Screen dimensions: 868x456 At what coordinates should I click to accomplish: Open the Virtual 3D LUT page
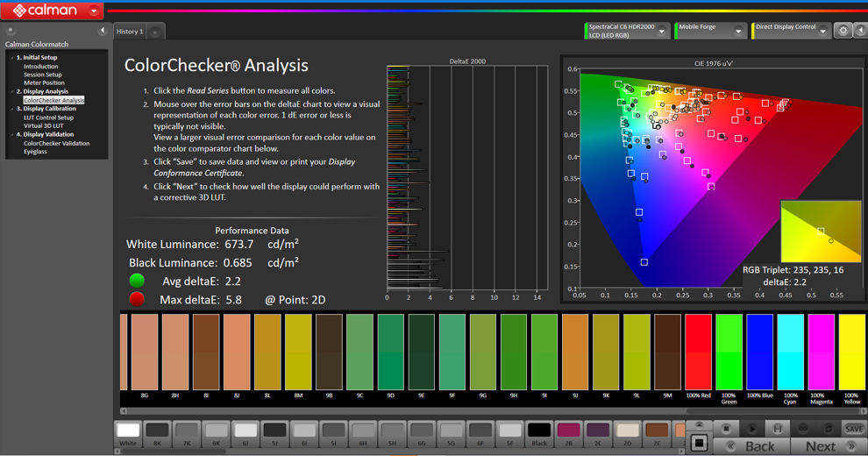tap(43, 125)
